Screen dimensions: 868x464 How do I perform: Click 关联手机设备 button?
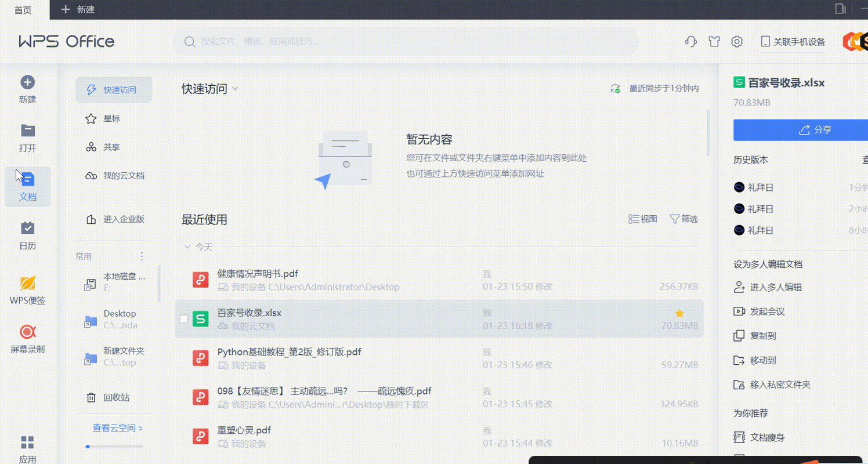tap(793, 42)
